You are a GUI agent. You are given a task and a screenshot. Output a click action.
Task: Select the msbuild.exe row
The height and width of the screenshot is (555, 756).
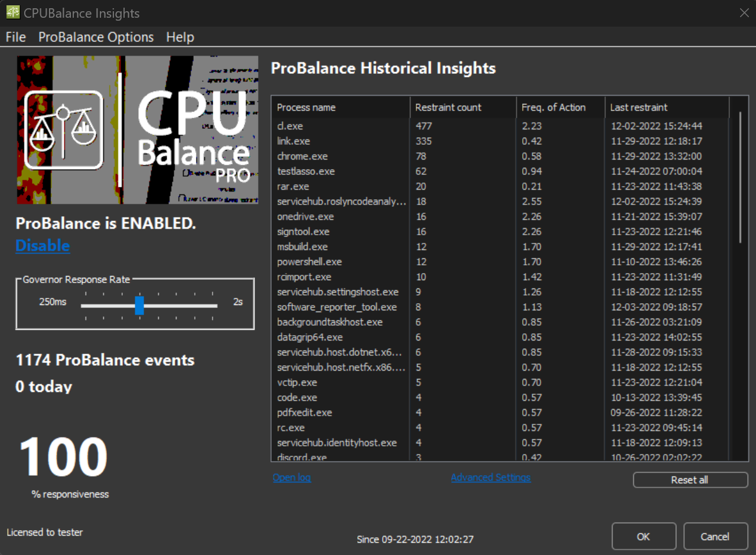(500, 246)
